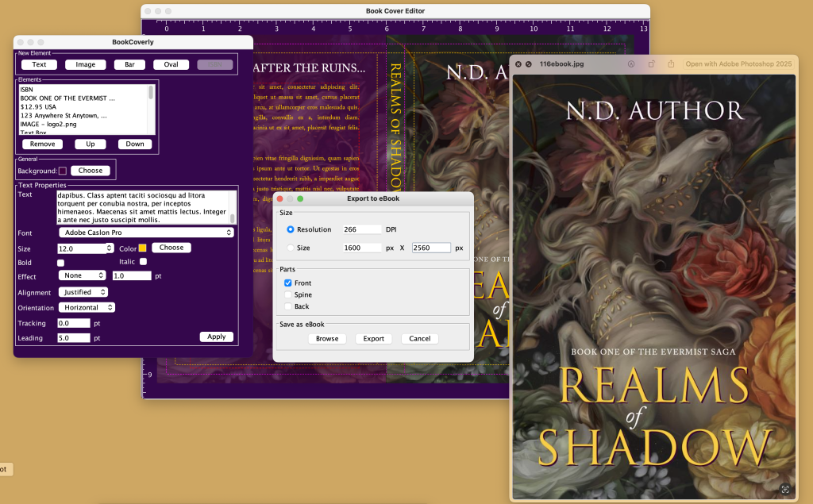Screen dimensions: 813x504
Task: Click the Leading field showing 5.0
Action: [74, 338]
